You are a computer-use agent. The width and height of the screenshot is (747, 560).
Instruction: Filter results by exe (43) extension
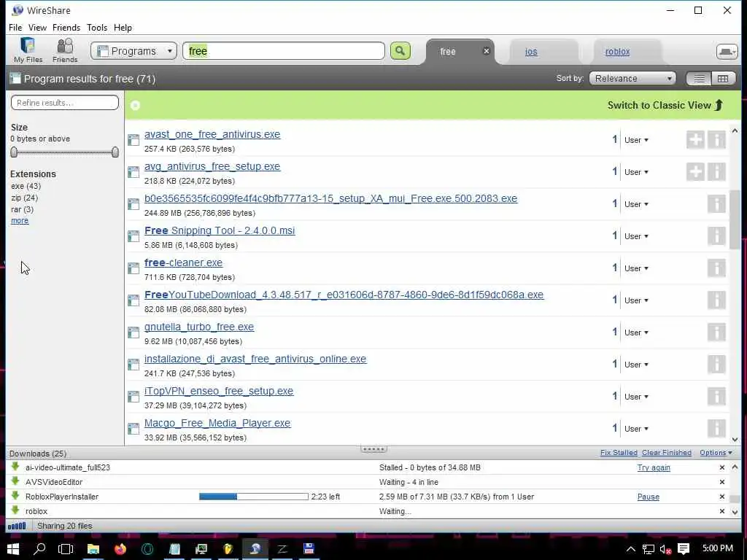point(26,186)
